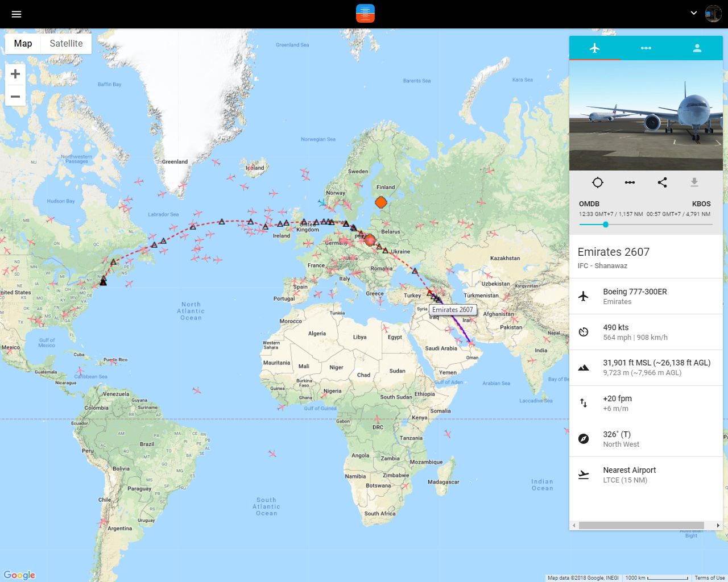Viewport: 728px width, 582px height.
Task: Show the flight plan using the route dots icon under the photo
Action: point(630,182)
